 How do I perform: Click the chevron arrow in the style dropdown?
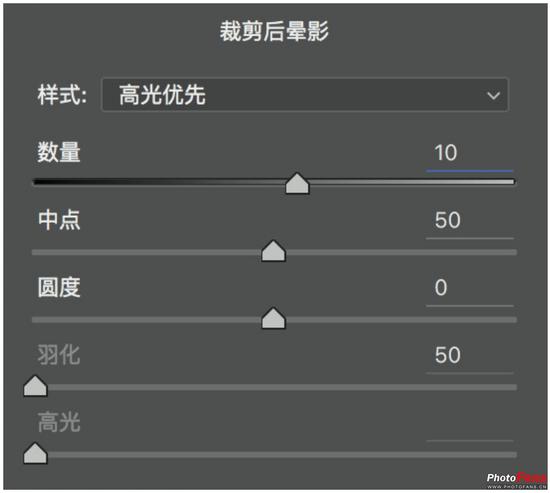493,95
